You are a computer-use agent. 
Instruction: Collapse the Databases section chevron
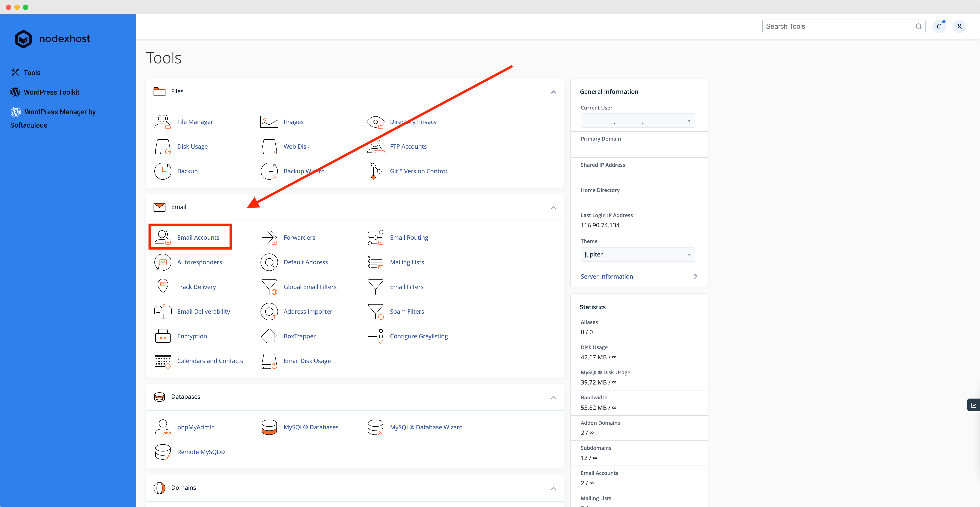(553, 397)
